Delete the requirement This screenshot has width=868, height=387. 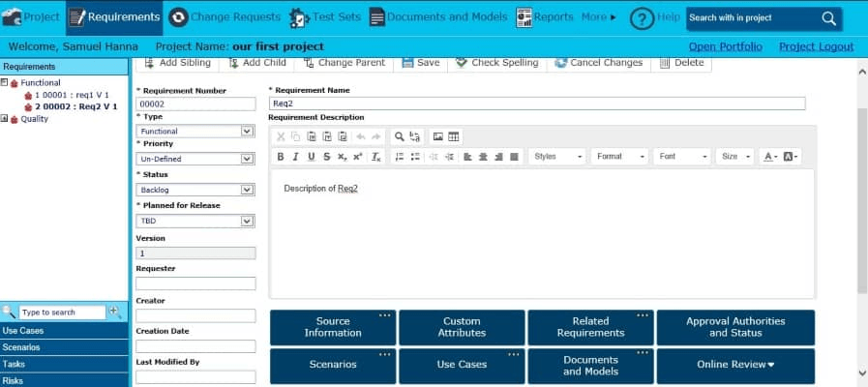pyautogui.click(x=682, y=63)
